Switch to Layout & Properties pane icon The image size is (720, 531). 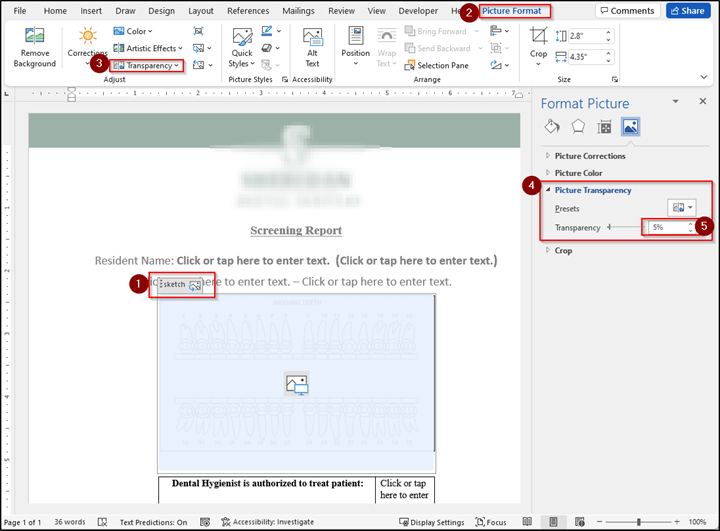604,126
